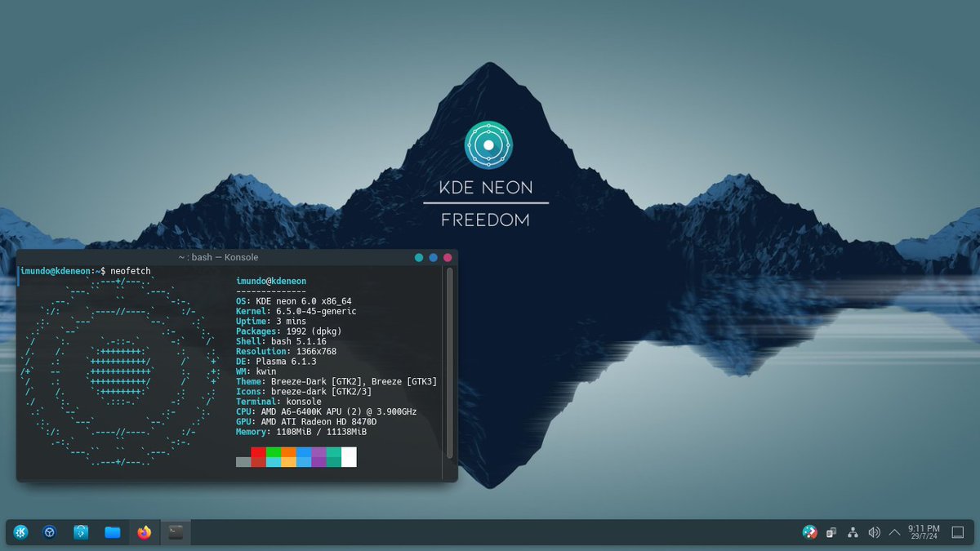This screenshot has width=980, height=551.
Task: Click the 'Packages: 1992 (dpkg)' line
Action: click(x=289, y=331)
